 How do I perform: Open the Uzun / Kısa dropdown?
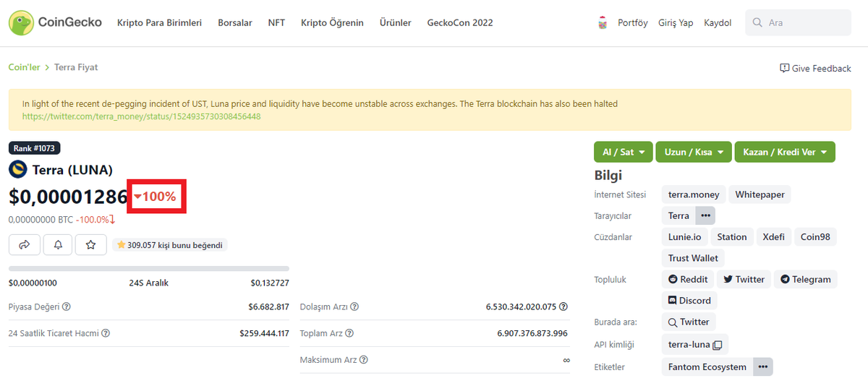(694, 152)
